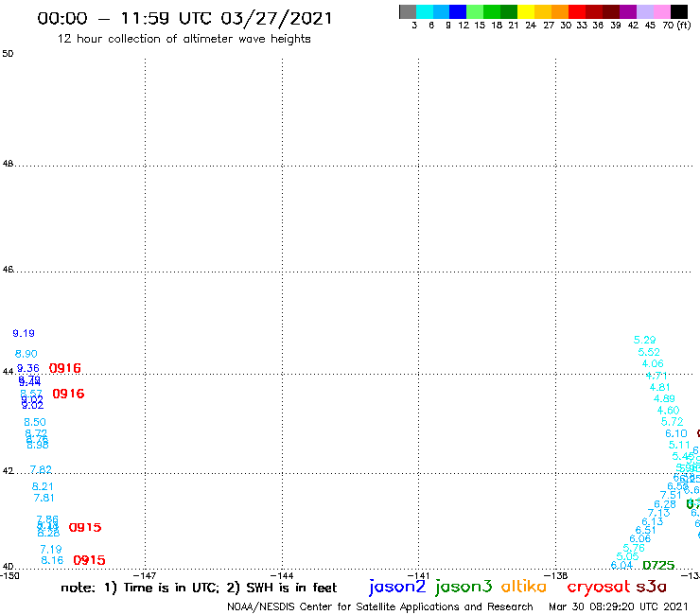Click the 4.06 wave height reading
Image resolution: width=700 pixels, height=615 pixels.
(653, 363)
